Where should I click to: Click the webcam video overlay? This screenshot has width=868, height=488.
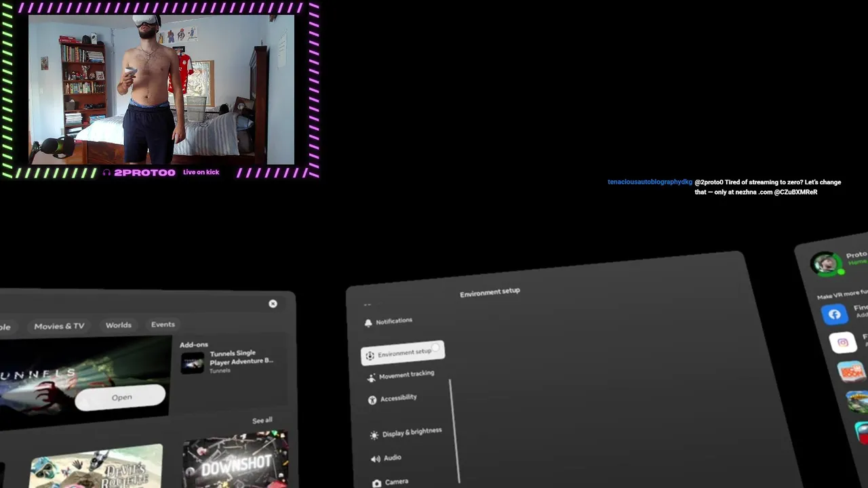161,89
